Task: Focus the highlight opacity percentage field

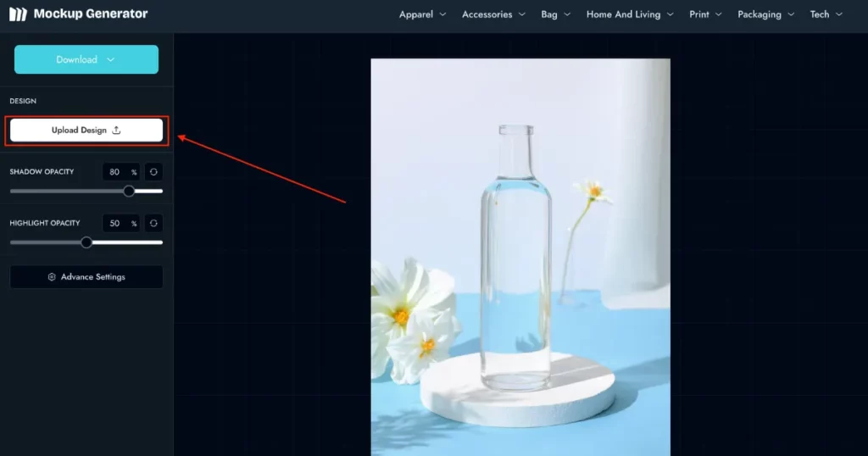Action: pos(116,224)
